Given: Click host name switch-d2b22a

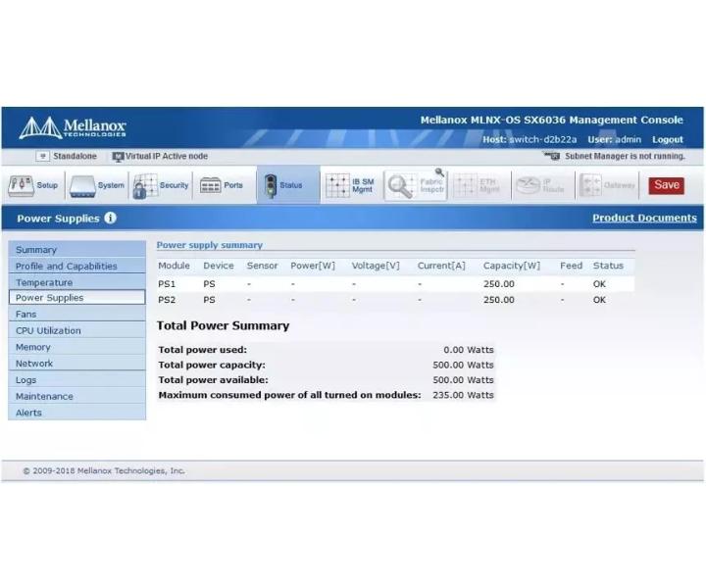Looking at the screenshot, I should point(542,139).
